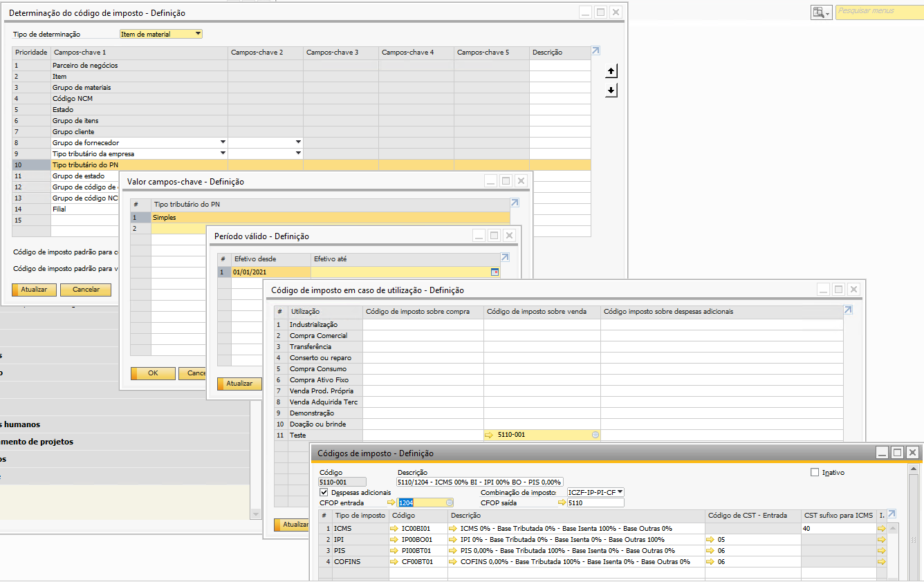
Task: Click link arrow next to CFOP entrada
Action: tap(391, 503)
